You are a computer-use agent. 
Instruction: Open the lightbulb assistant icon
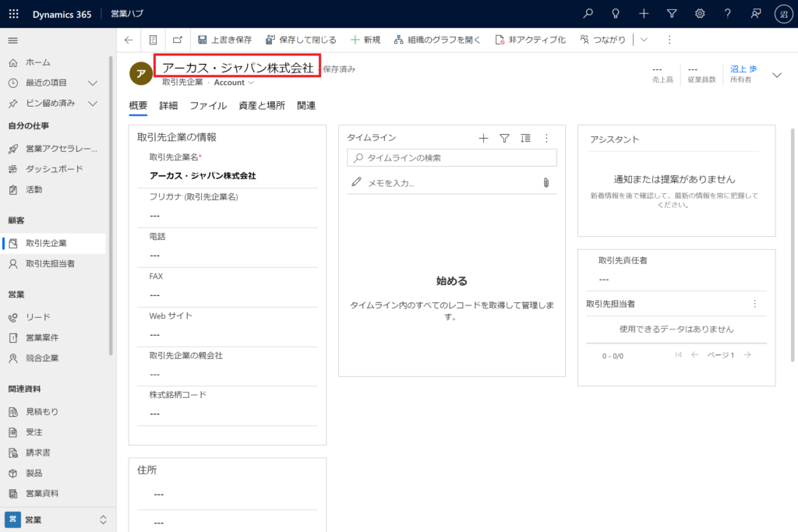pos(616,13)
